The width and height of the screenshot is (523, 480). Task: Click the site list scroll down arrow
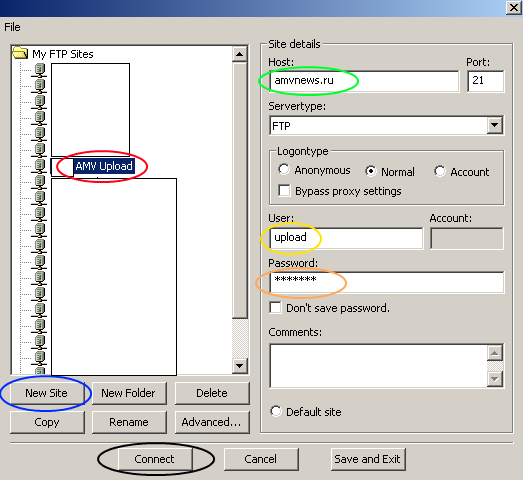(239, 366)
